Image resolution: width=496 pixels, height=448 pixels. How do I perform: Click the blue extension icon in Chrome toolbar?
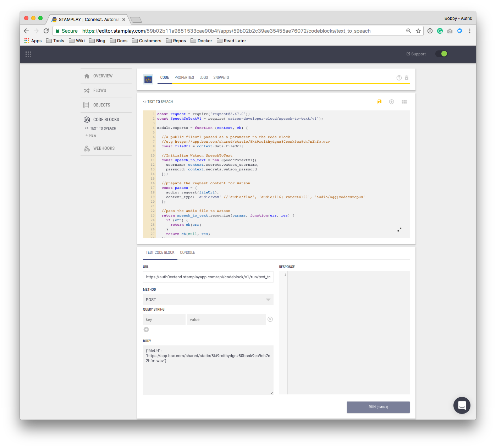(x=460, y=31)
